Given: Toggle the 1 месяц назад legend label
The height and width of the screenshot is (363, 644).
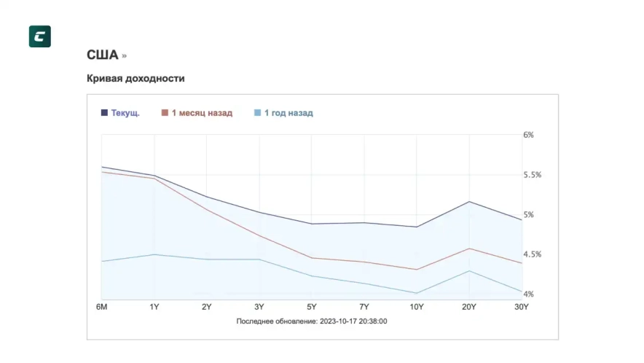Looking at the screenshot, I should point(202,113).
